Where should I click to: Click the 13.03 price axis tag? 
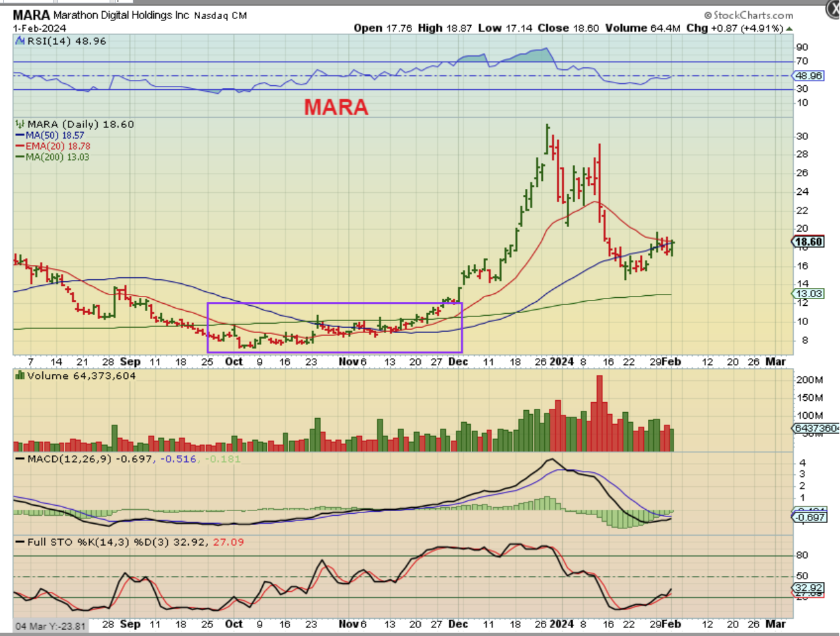click(x=809, y=294)
